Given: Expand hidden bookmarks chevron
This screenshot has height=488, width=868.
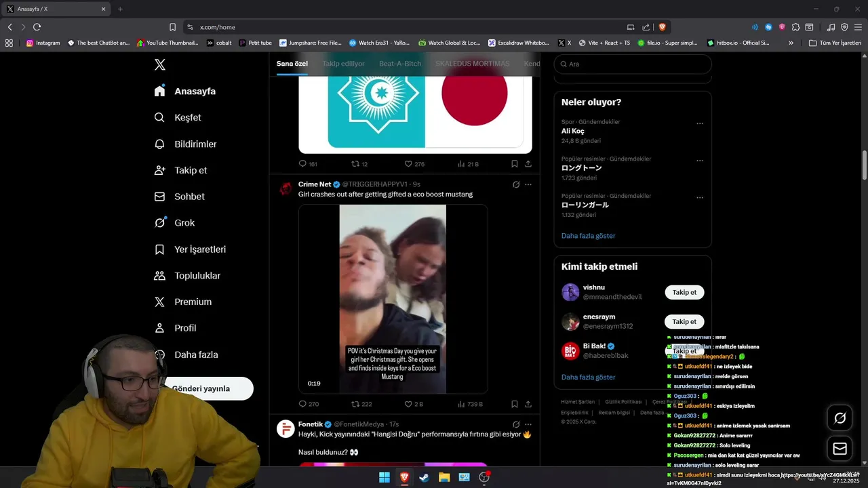Looking at the screenshot, I should (791, 43).
